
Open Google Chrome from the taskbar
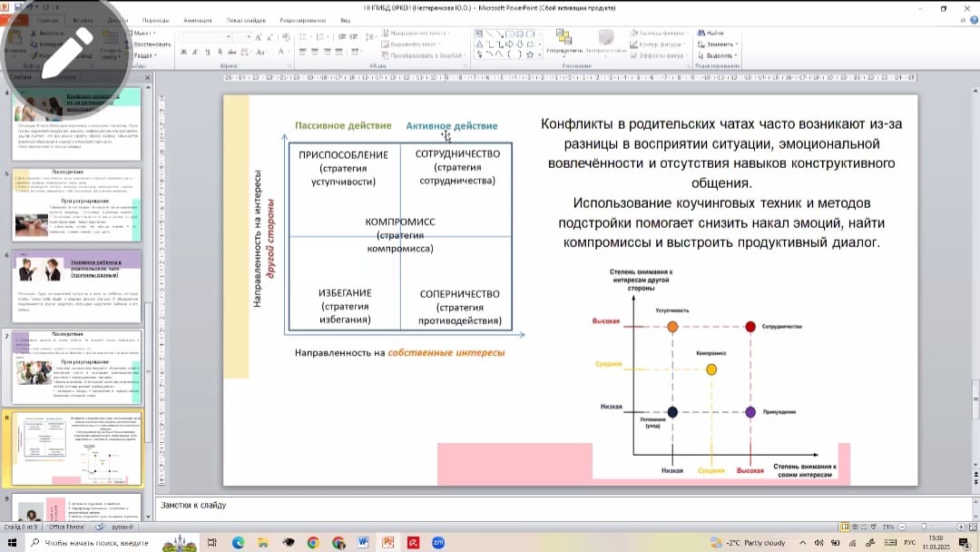[313, 542]
